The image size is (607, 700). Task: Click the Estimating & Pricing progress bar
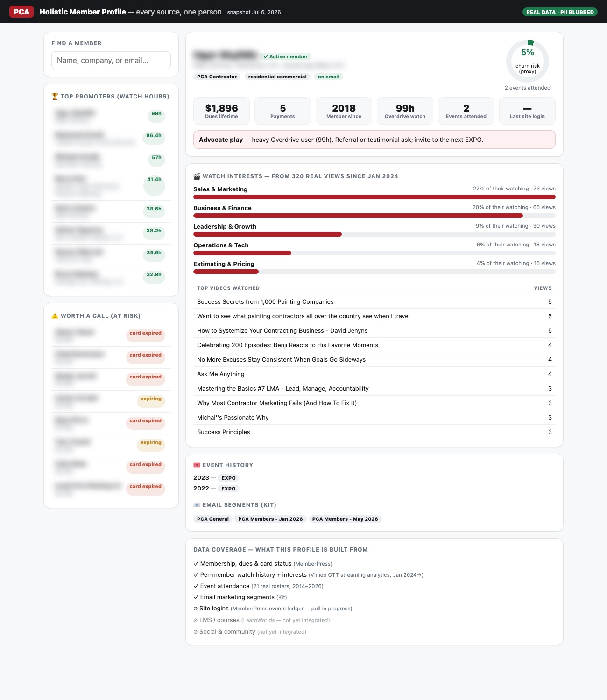click(x=374, y=272)
